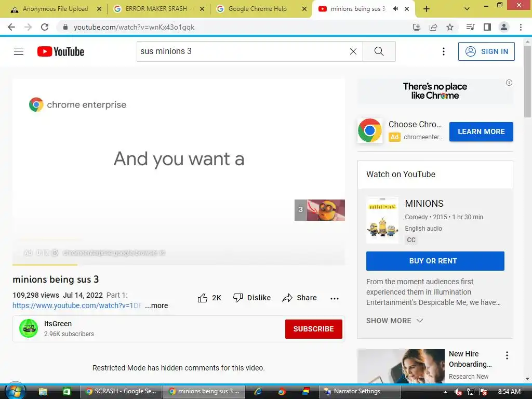
Task: Open the MINIONS movie poster
Action: (382, 220)
